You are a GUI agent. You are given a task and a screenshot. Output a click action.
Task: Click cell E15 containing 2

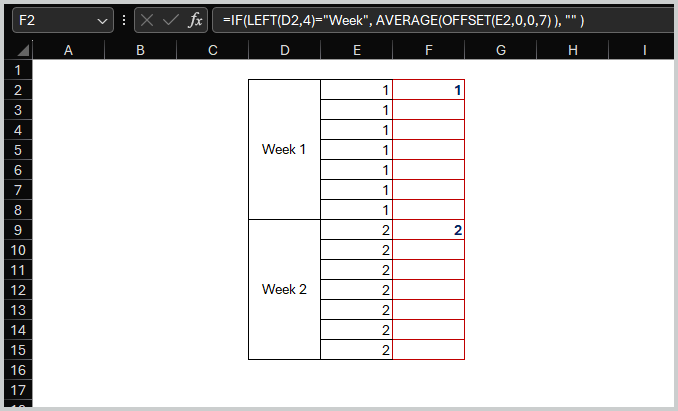pyautogui.click(x=357, y=350)
